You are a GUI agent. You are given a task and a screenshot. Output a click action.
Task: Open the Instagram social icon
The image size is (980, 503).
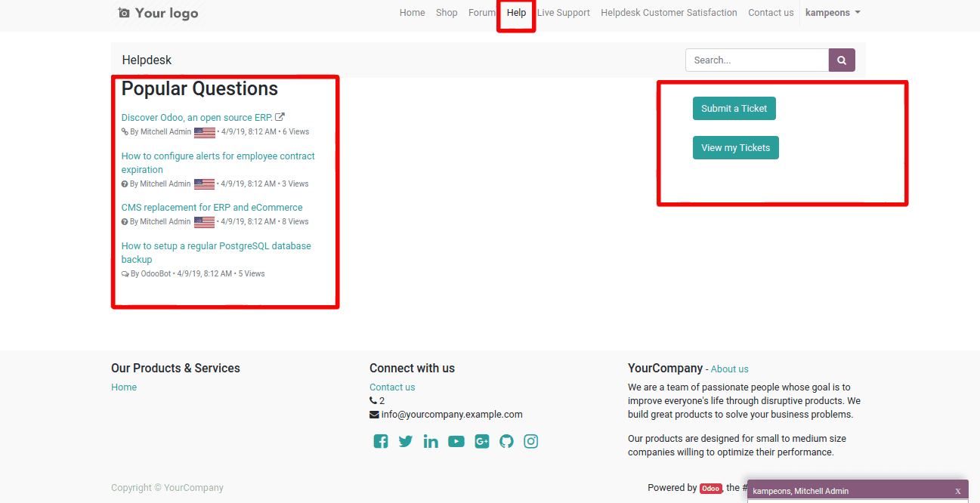click(x=531, y=442)
